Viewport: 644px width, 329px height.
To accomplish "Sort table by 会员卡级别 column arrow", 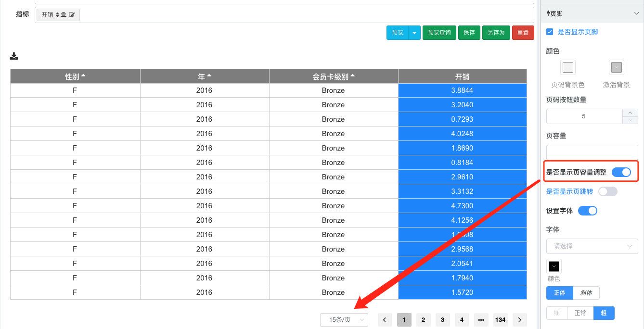I will coord(353,76).
